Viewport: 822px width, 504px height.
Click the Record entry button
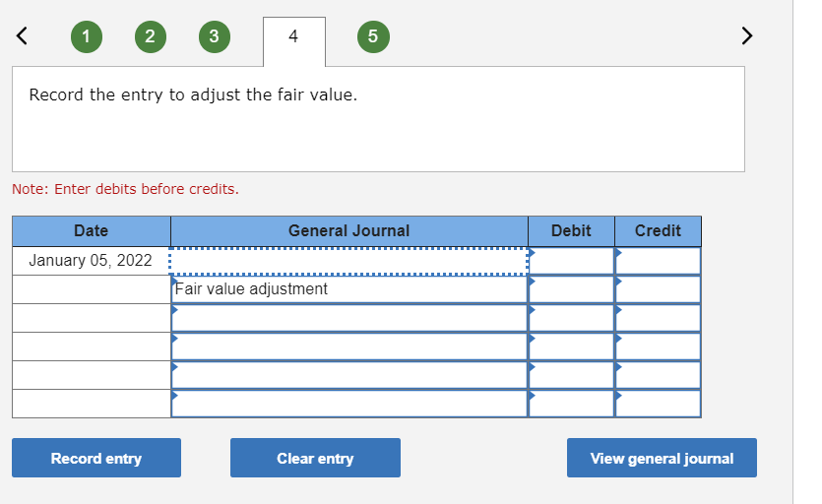click(96, 458)
